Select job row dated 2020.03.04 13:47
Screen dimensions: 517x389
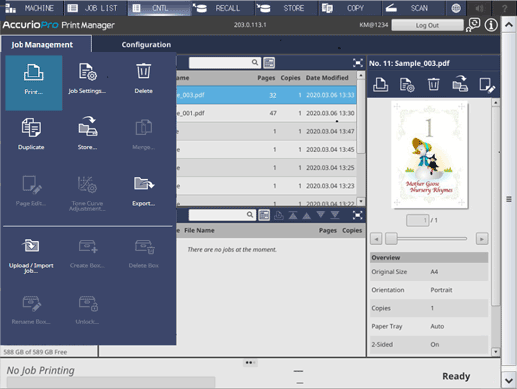pos(266,131)
